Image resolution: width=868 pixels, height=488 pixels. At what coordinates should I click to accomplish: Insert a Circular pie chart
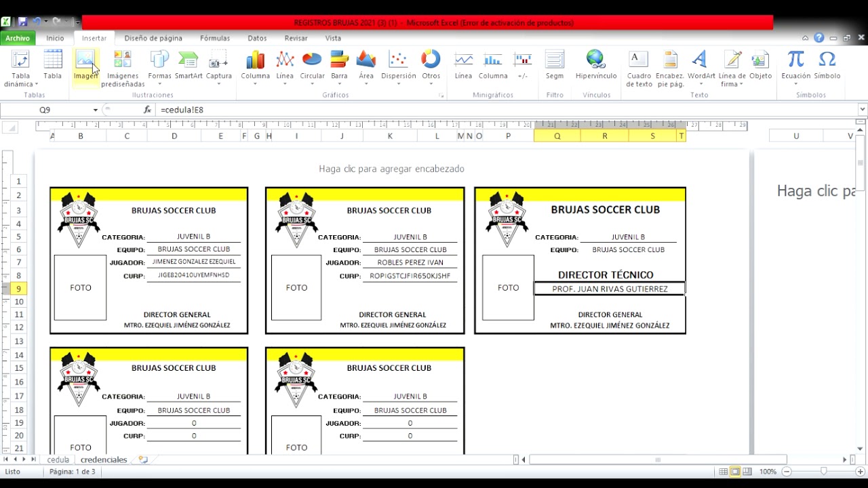[312, 69]
